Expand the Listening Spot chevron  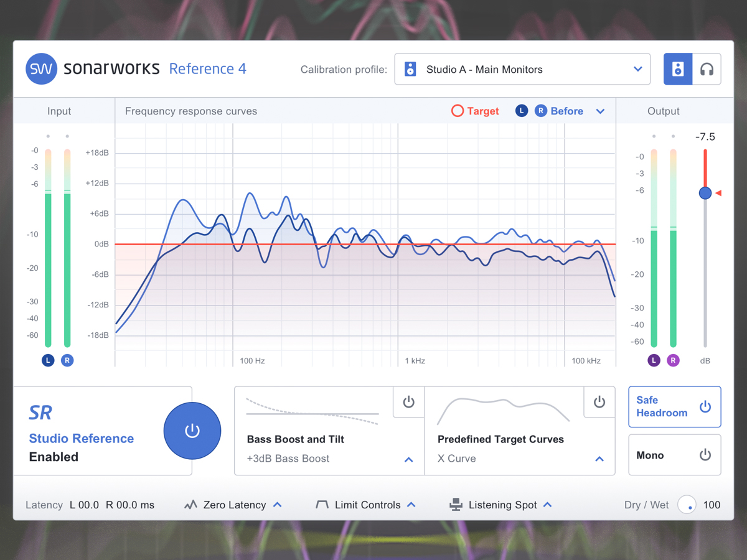(x=547, y=505)
